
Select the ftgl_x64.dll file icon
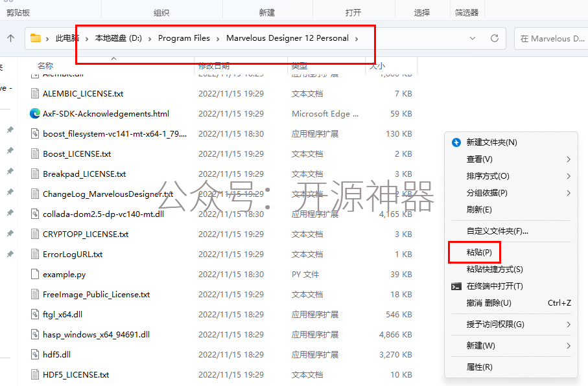point(35,314)
